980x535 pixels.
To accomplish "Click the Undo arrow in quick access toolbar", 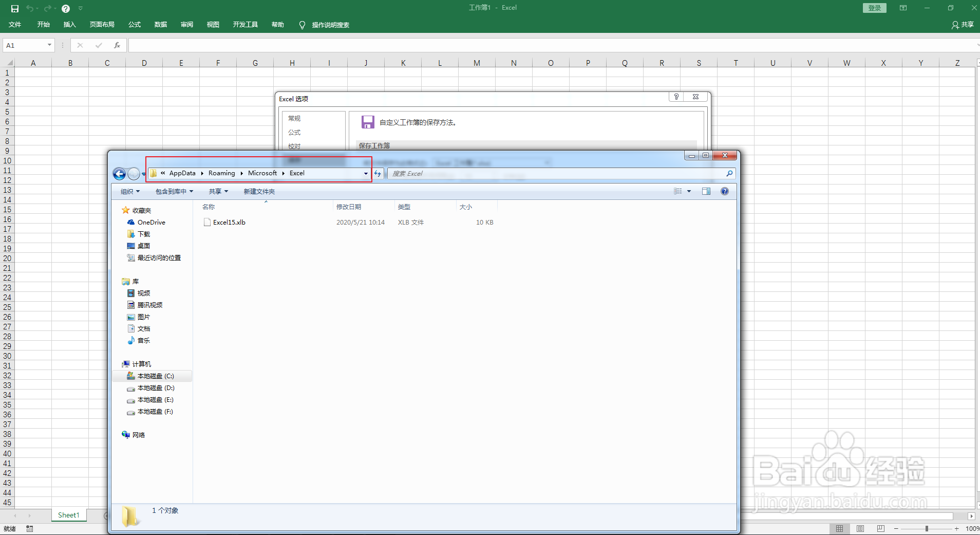I will click(x=30, y=9).
